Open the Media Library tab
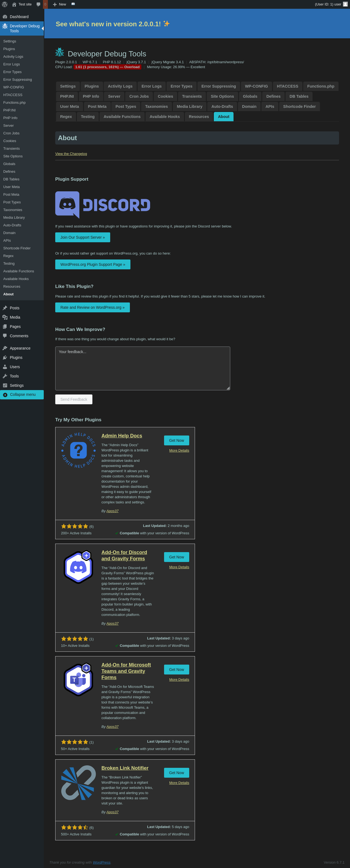This screenshot has width=350, height=868. (x=189, y=106)
